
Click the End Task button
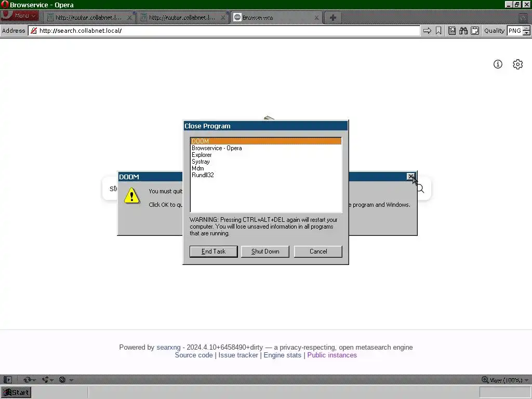tap(214, 251)
